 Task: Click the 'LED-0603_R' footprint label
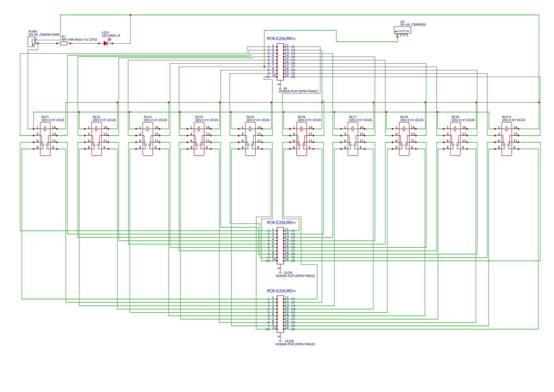[x=111, y=36]
